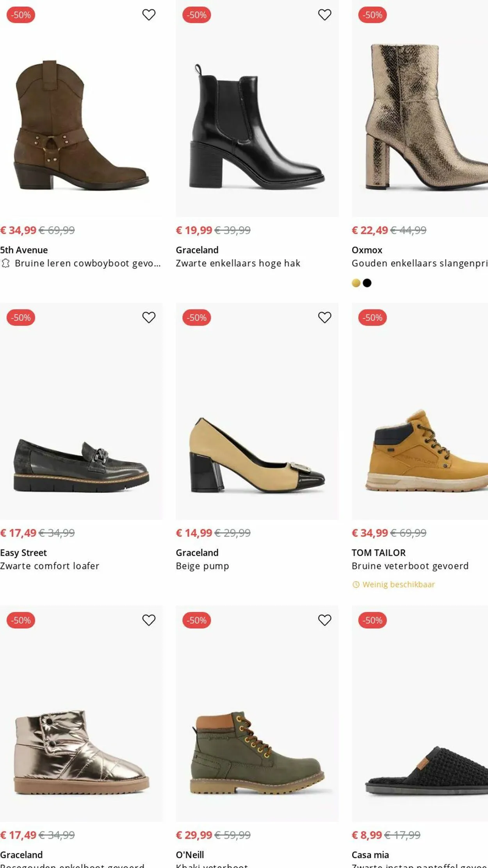Heart the Easy Street black comfort loafer

pyautogui.click(x=148, y=317)
